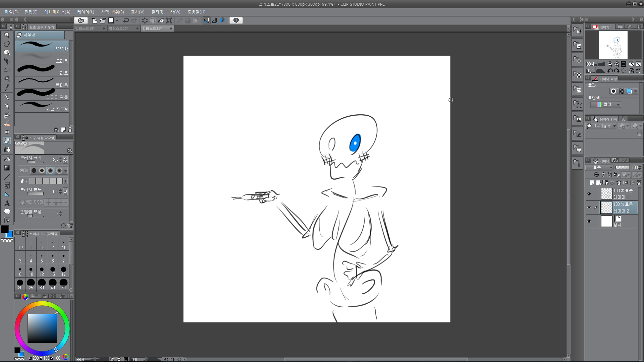Select the Zoom magnifier tool
The width and height of the screenshot is (644, 362).
pos(7,35)
